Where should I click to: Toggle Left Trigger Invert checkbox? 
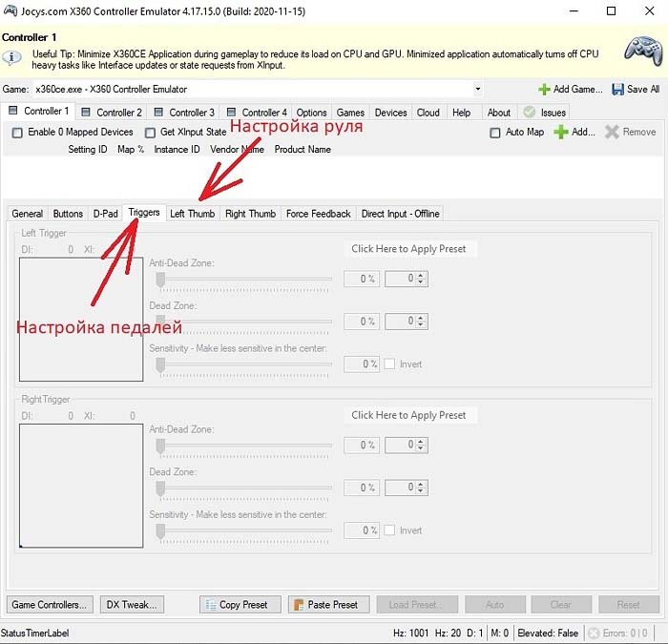[x=389, y=364]
